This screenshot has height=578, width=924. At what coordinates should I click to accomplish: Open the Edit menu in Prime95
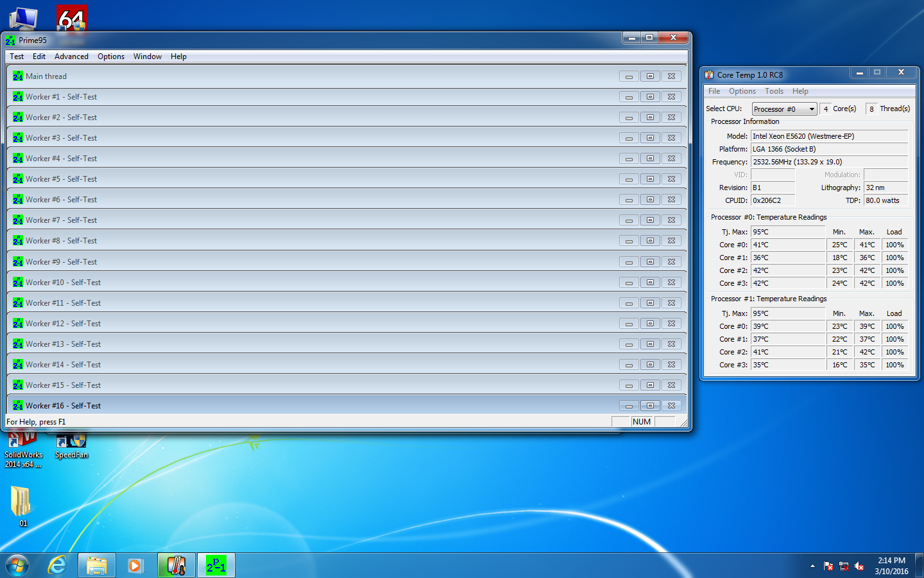(39, 57)
